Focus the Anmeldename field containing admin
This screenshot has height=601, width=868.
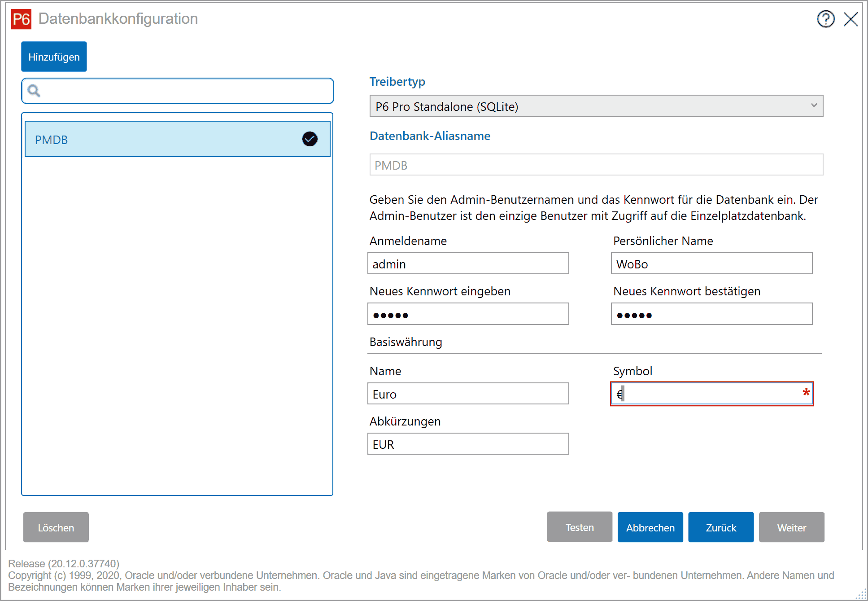pyautogui.click(x=468, y=264)
